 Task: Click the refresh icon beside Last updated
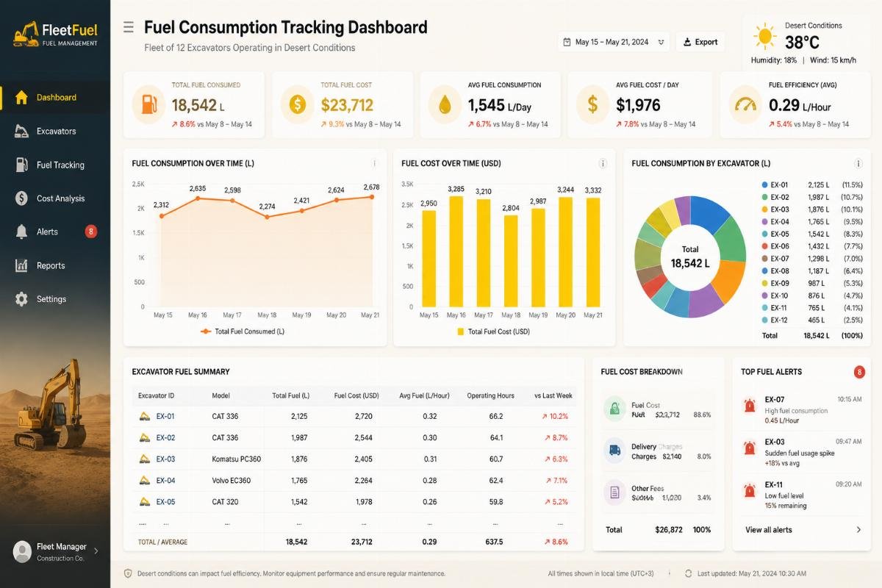[x=688, y=573]
